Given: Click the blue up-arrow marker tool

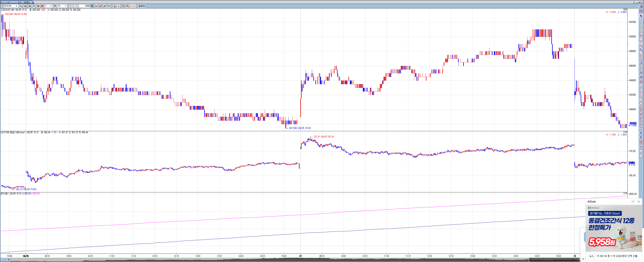Looking at the screenshot, I should 641,132.
